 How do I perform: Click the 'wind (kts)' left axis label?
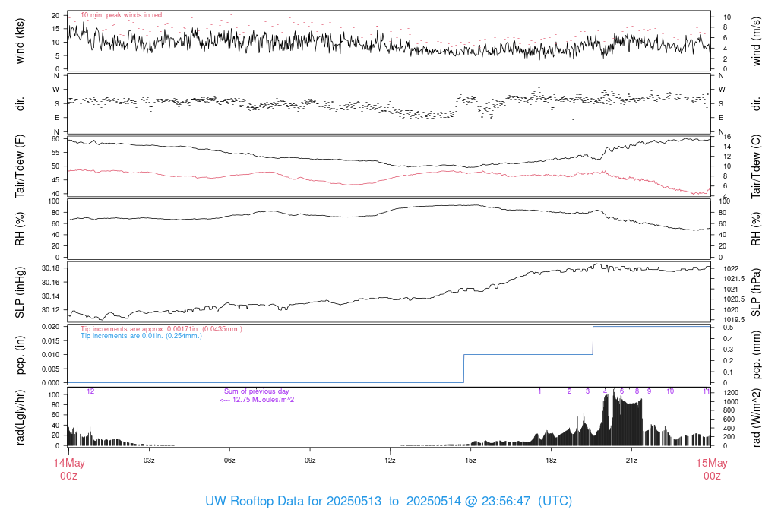(21, 41)
